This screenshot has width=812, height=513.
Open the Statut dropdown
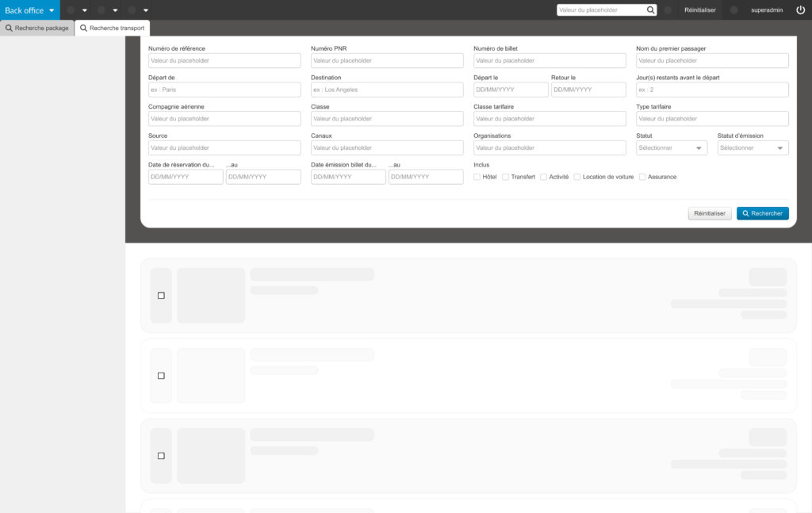tap(671, 148)
